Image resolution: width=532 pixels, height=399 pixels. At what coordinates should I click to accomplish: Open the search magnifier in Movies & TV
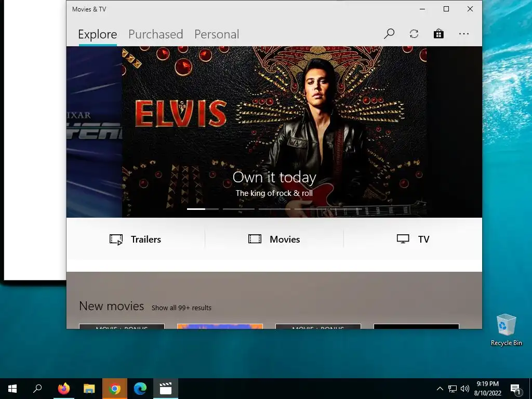tap(389, 34)
